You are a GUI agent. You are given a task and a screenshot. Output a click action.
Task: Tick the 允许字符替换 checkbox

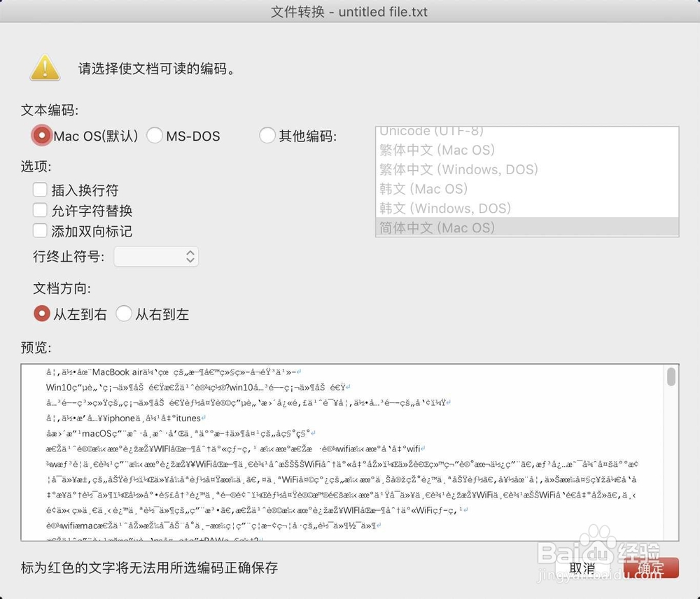(40, 210)
